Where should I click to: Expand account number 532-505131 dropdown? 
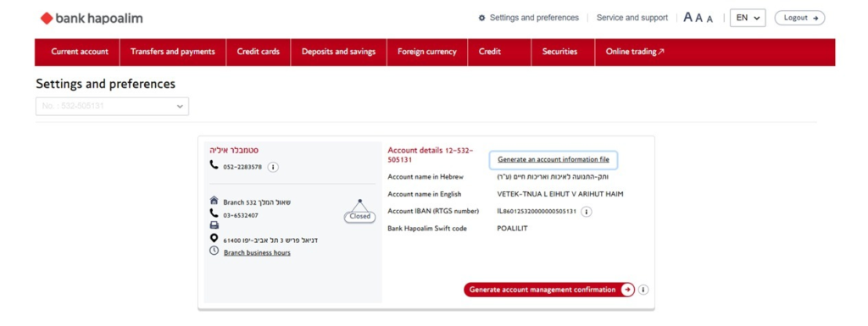[113, 106]
